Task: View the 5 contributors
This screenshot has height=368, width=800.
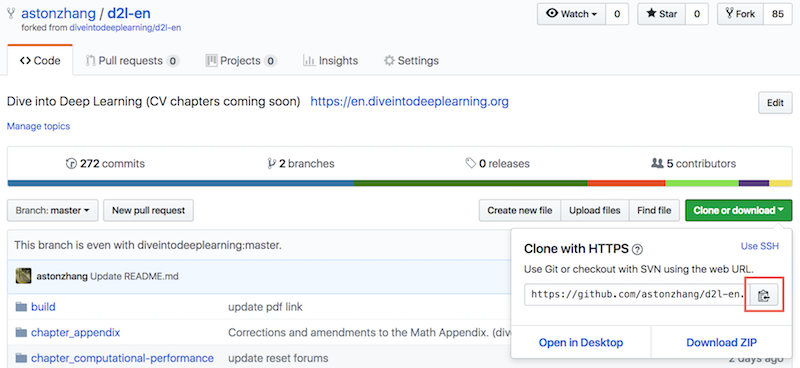Action: pyautogui.click(x=694, y=164)
